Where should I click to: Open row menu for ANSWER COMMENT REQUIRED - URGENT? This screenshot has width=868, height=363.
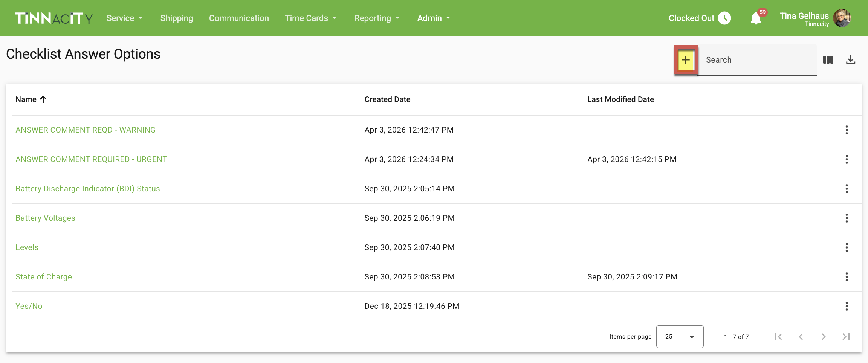point(847,159)
